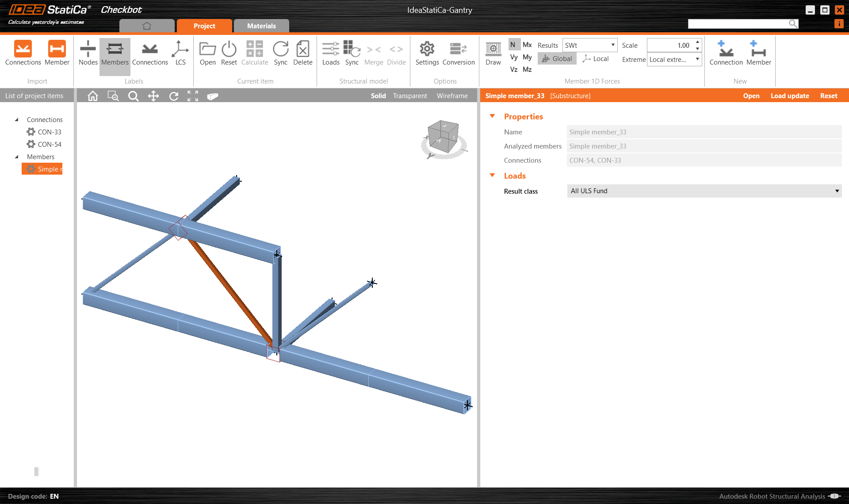Switch to Wireframe view mode
The image size is (849, 504).
coord(452,96)
